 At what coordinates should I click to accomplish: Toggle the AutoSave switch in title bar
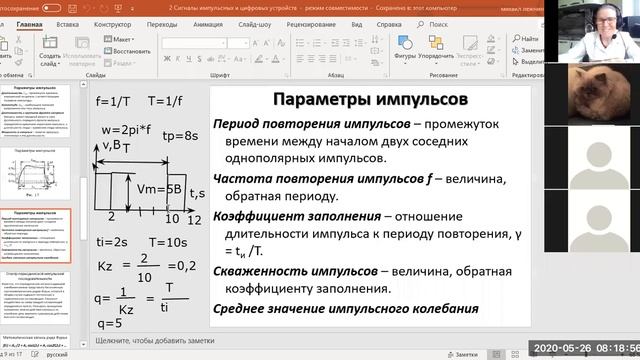[51, 8]
